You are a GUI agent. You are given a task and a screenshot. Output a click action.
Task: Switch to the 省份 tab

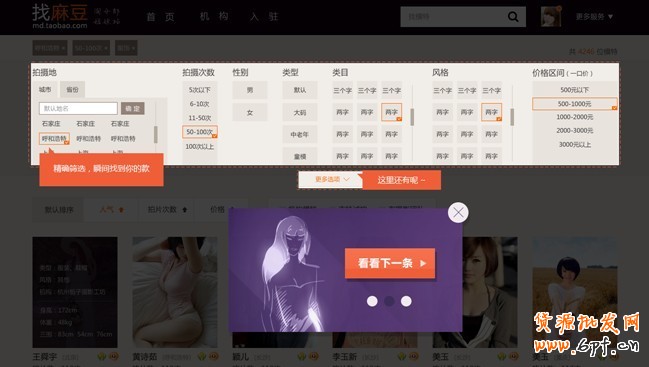click(x=72, y=89)
